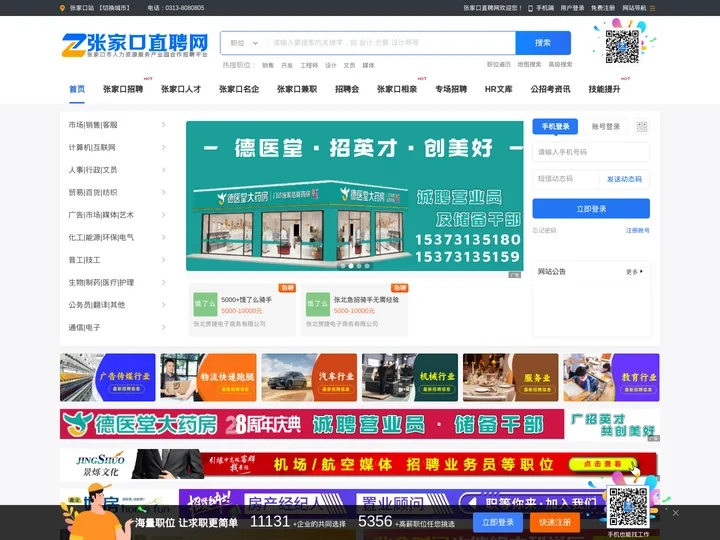Expand the 广告|市场|媒体|艺术 category
The height and width of the screenshot is (540, 720).
pyautogui.click(x=117, y=215)
